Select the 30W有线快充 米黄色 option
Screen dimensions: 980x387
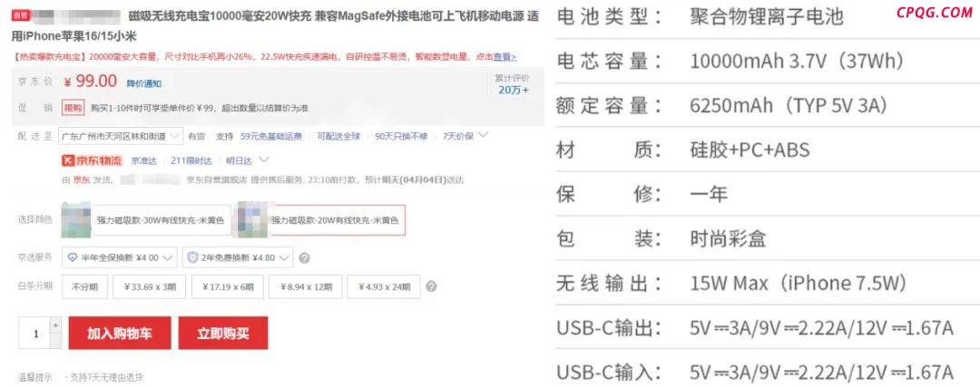tap(145, 220)
